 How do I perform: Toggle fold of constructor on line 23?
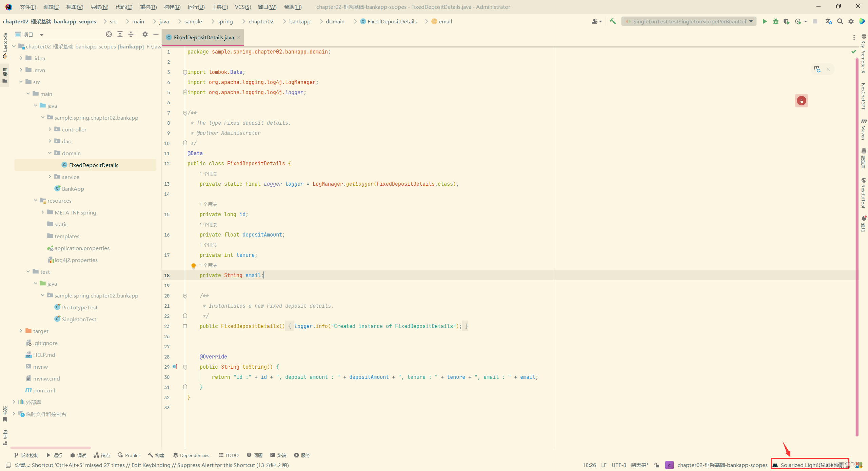[x=185, y=326]
